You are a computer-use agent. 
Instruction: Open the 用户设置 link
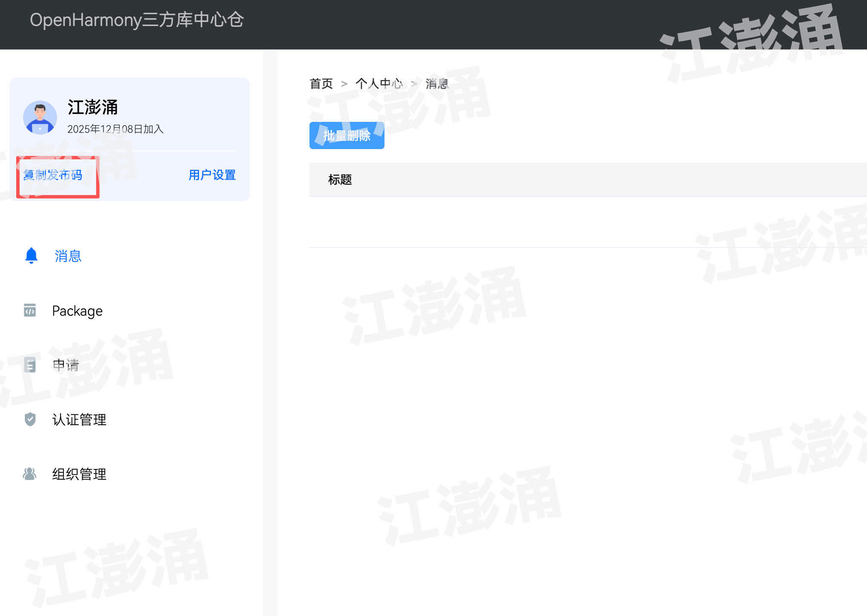[212, 175]
